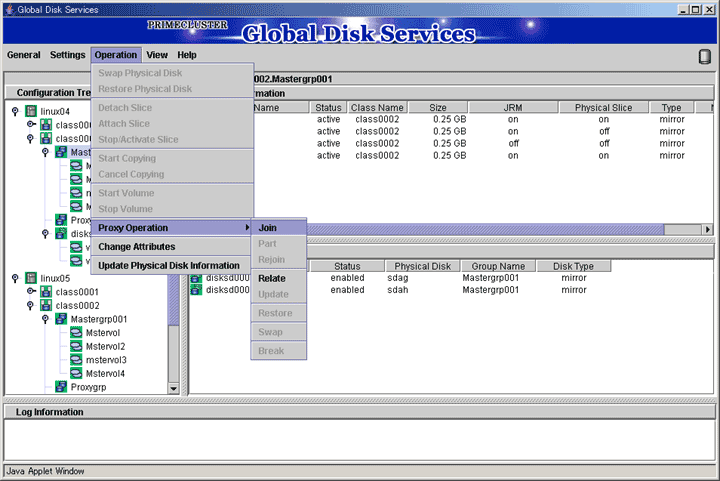Click the disk icon for sdag row
This screenshot has height=481, width=720.
[196, 278]
